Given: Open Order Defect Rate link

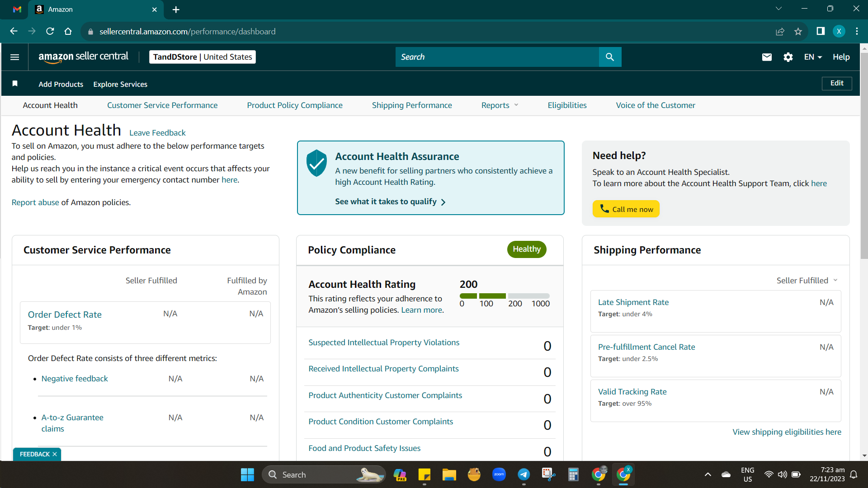Looking at the screenshot, I should [x=65, y=314].
